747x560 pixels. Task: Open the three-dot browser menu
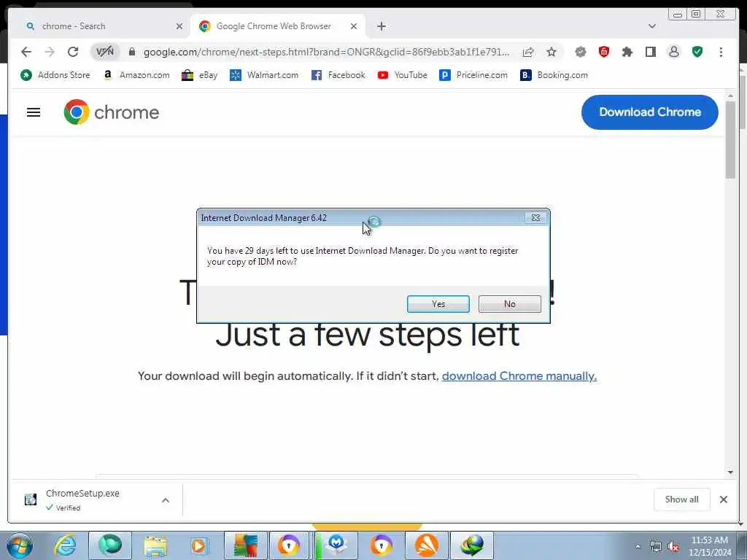tap(721, 52)
